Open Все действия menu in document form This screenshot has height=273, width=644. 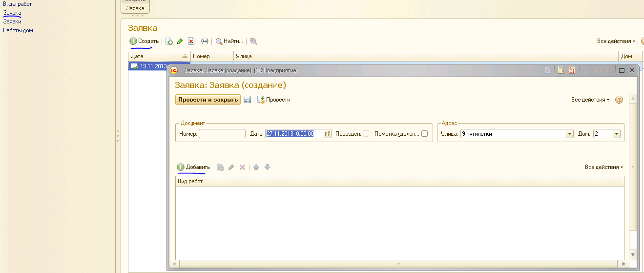coord(590,100)
